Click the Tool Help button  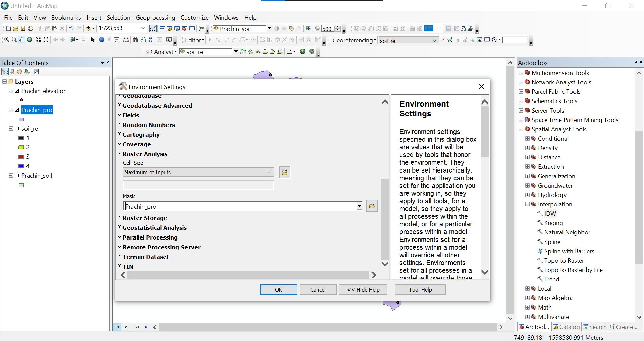(x=420, y=290)
